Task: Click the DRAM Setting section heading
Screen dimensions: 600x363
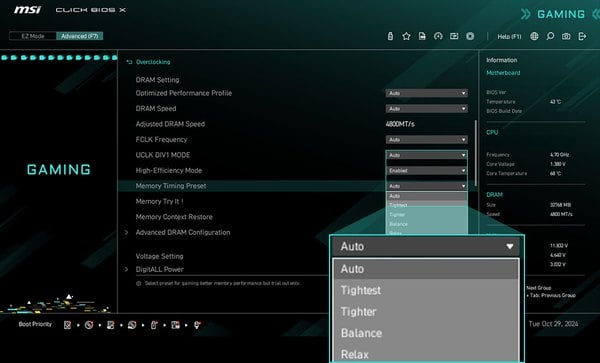Action: pyautogui.click(x=157, y=80)
